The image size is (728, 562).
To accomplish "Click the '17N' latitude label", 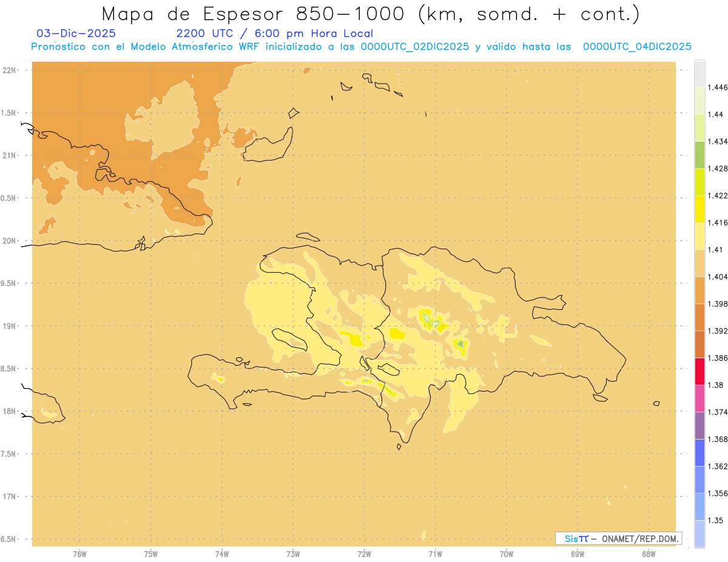I will tap(8, 497).
